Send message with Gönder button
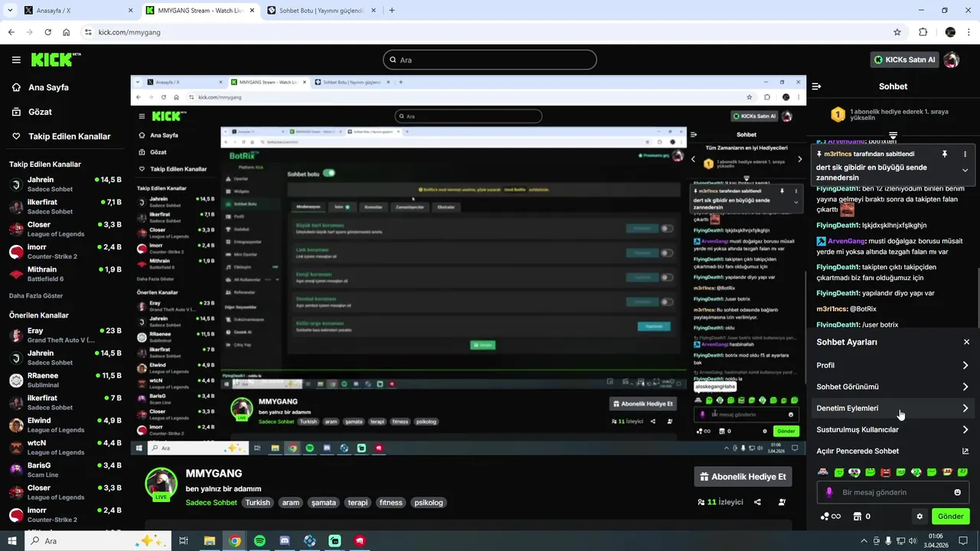This screenshot has height=551, width=980. point(950,517)
